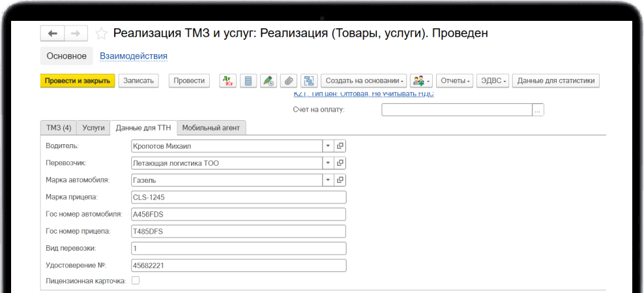This screenshot has width=644, height=293.
Task: Open the Взаимодействия link
Action: coord(134,56)
